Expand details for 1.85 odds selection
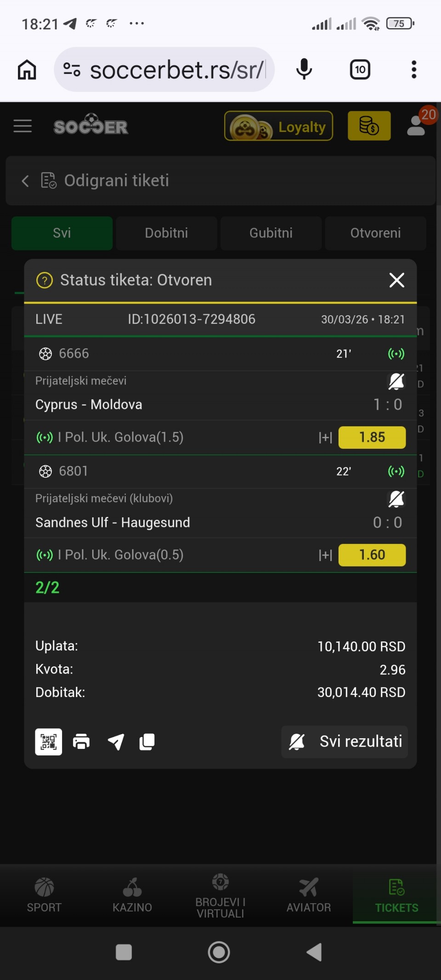Screen dimensions: 441x980 326,437
